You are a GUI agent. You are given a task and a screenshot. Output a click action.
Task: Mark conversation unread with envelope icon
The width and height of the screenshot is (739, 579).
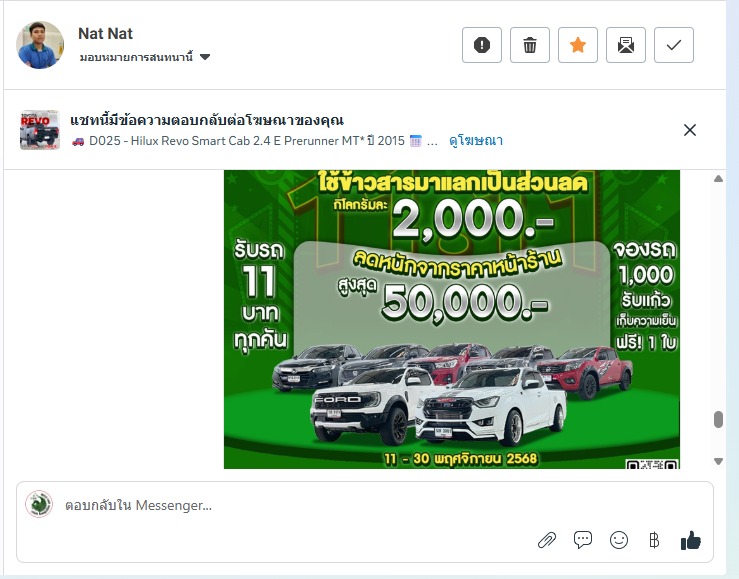coord(626,45)
